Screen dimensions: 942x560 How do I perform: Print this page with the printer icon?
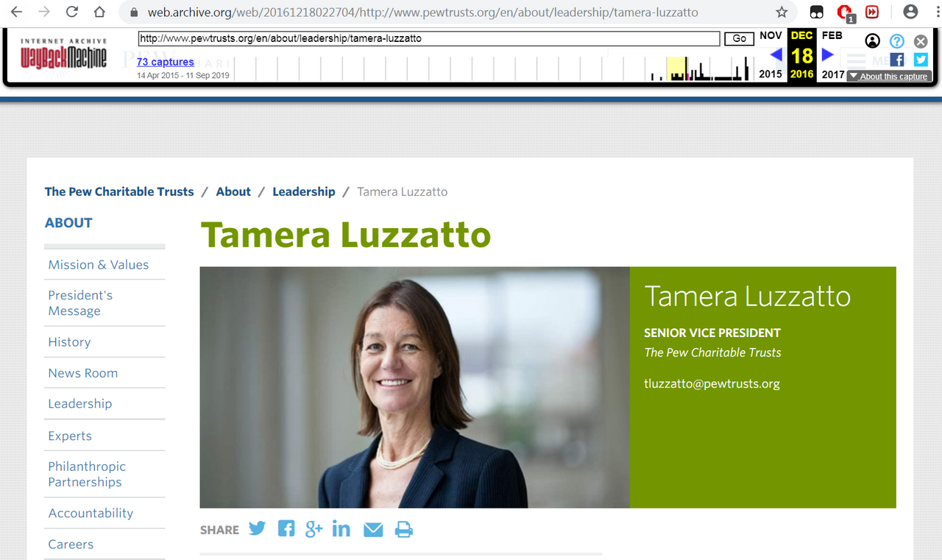pos(404,529)
